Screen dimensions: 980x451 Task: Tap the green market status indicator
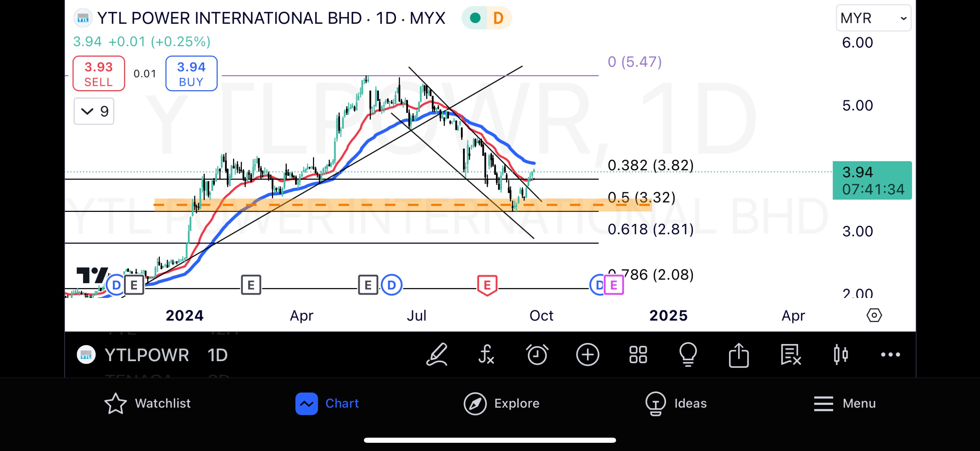click(475, 18)
